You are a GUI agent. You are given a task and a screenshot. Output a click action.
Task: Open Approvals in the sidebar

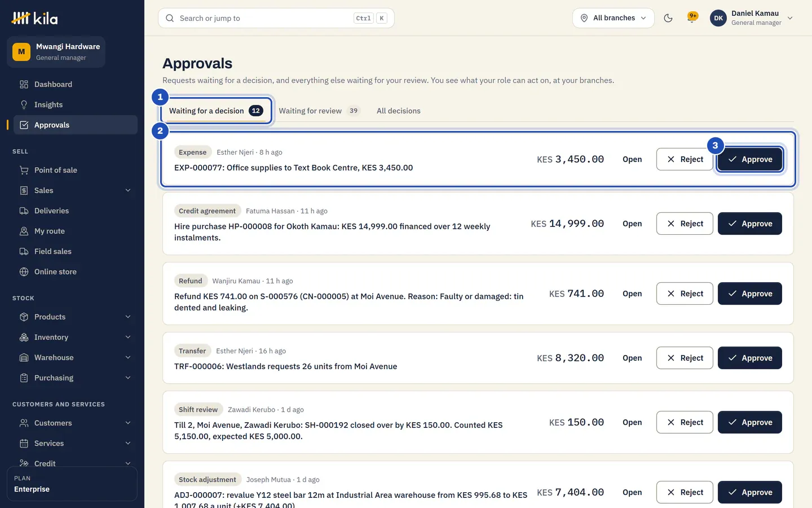76,125
